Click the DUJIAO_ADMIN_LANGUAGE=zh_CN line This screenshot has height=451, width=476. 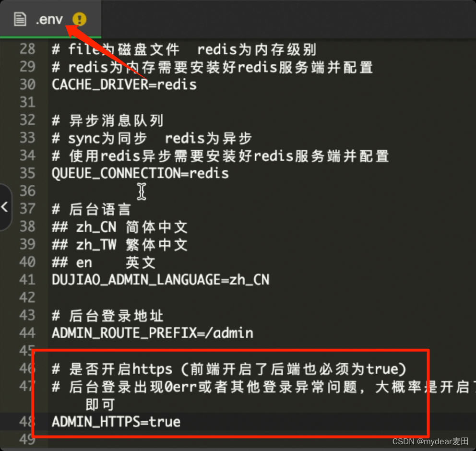pyautogui.click(x=161, y=280)
